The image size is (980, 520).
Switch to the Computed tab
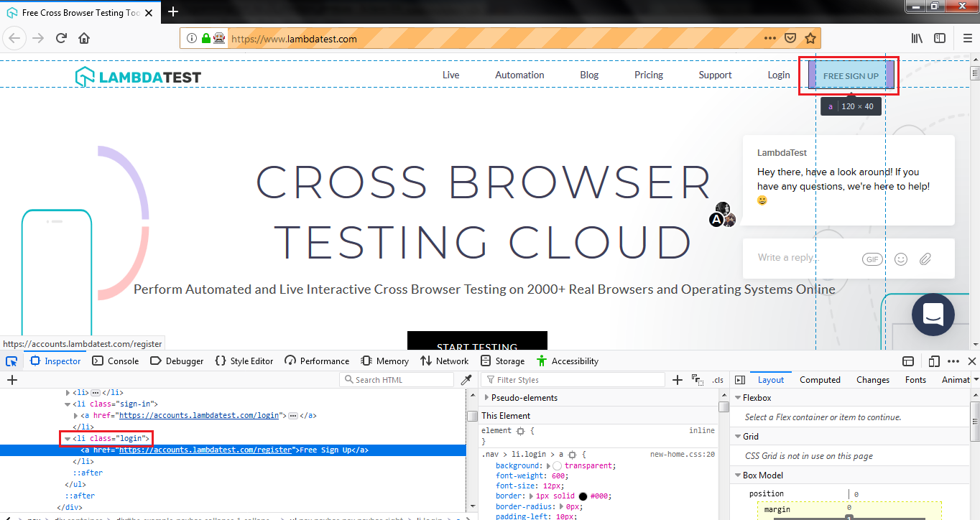click(820, 379)
